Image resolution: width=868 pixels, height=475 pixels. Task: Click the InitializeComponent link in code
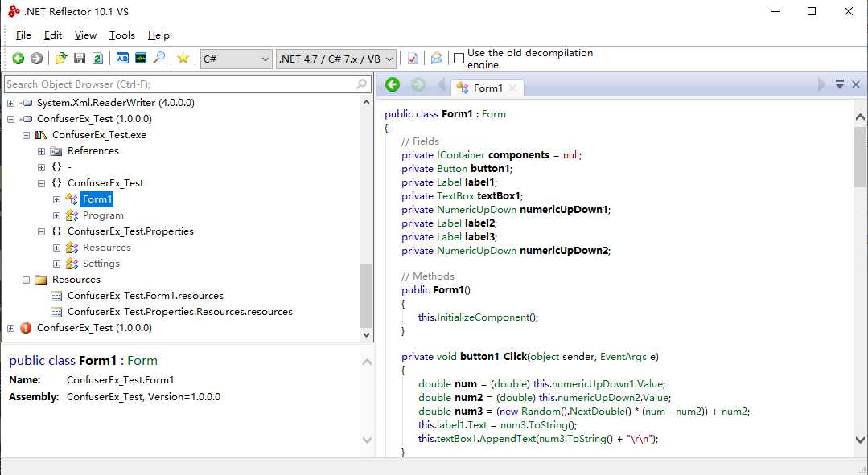pos(483,317)
